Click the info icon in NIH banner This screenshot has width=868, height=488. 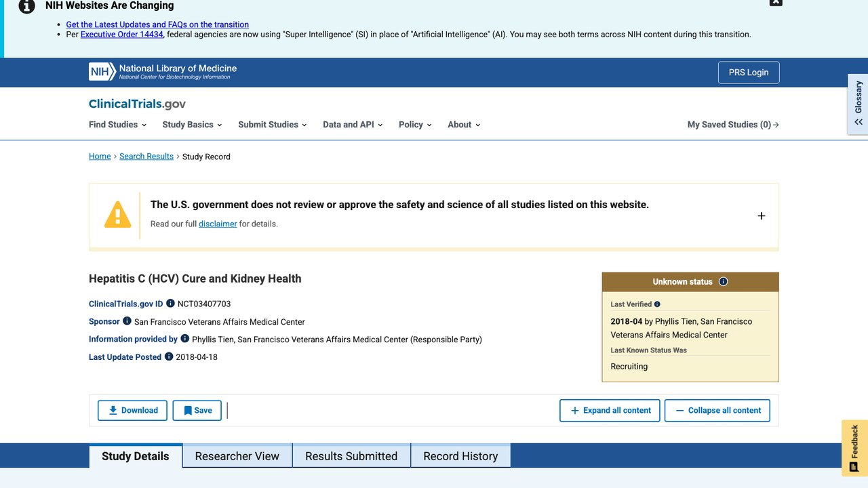click(26, 6)
